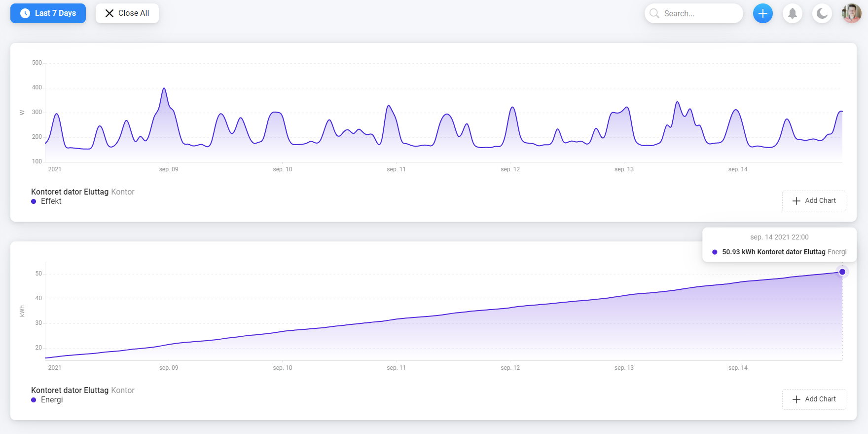This screenshot has height=434, width=868.
Task: Toggle dark mode moon icon
Action: click(822, 13)
